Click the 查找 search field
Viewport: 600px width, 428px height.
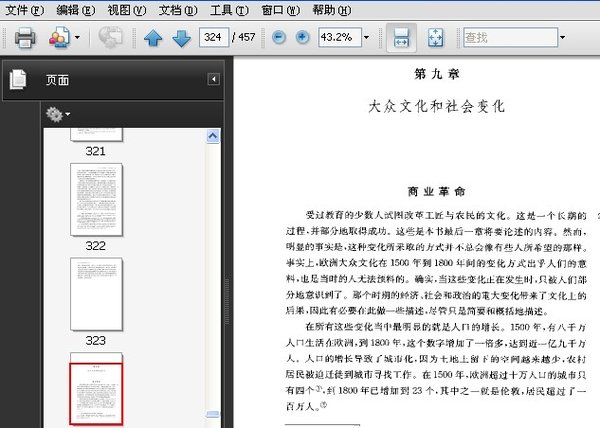tap(510, 37)
